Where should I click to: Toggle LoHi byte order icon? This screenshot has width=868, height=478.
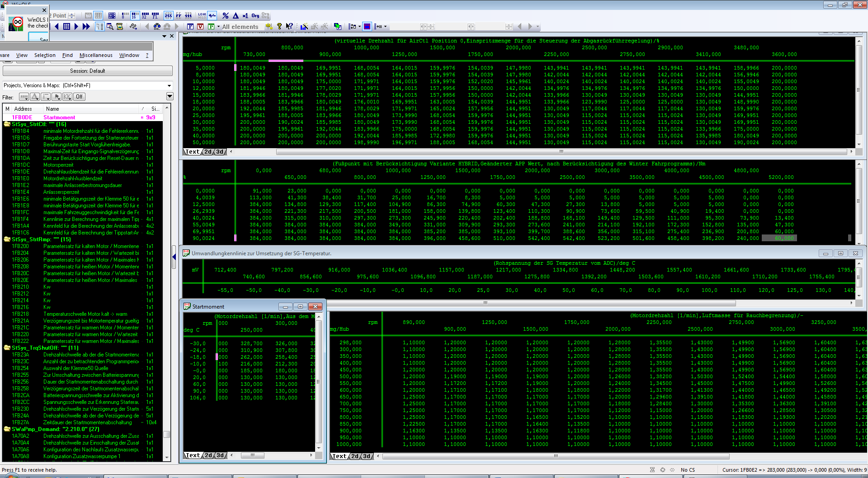pyautogui.click(x=202, y=15)
